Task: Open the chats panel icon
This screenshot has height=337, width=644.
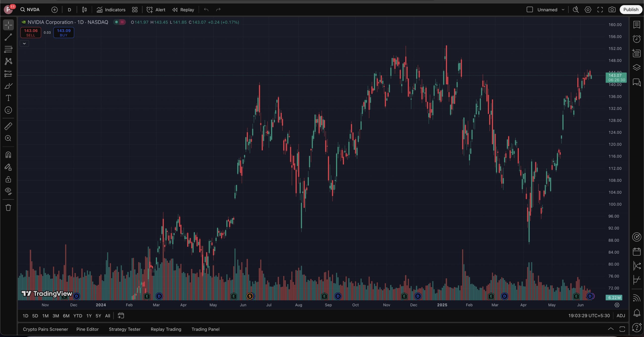Action: (x=637, y=82)
